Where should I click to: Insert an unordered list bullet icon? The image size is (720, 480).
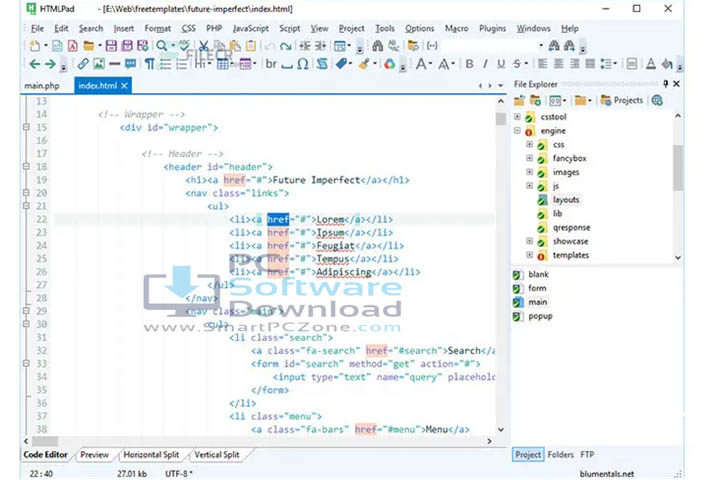pos(166,64)
